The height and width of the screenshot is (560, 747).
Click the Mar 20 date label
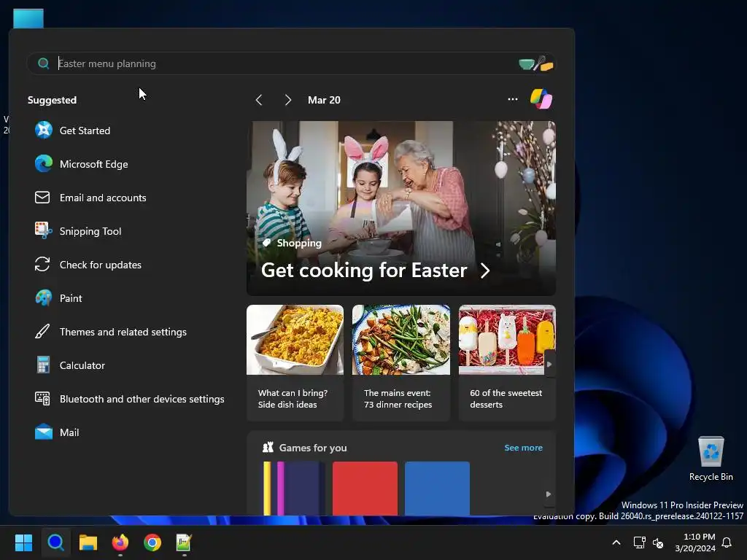pos(324,100)
